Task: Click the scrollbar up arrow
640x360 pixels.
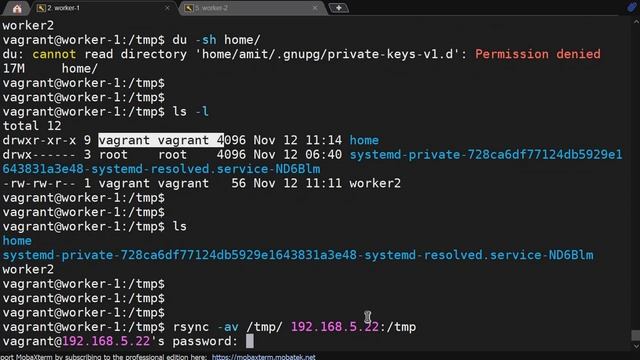Action: pos(636,21)
